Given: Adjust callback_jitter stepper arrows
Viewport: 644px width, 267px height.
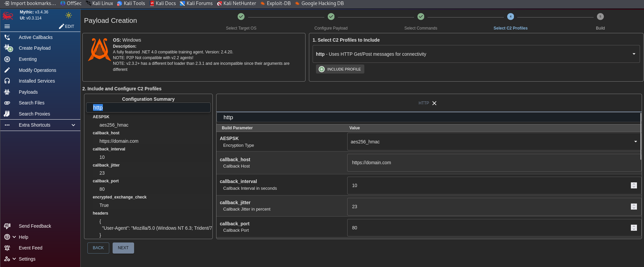Looking at the screenshot, I should pyautogui.click(x=634, y=207).
